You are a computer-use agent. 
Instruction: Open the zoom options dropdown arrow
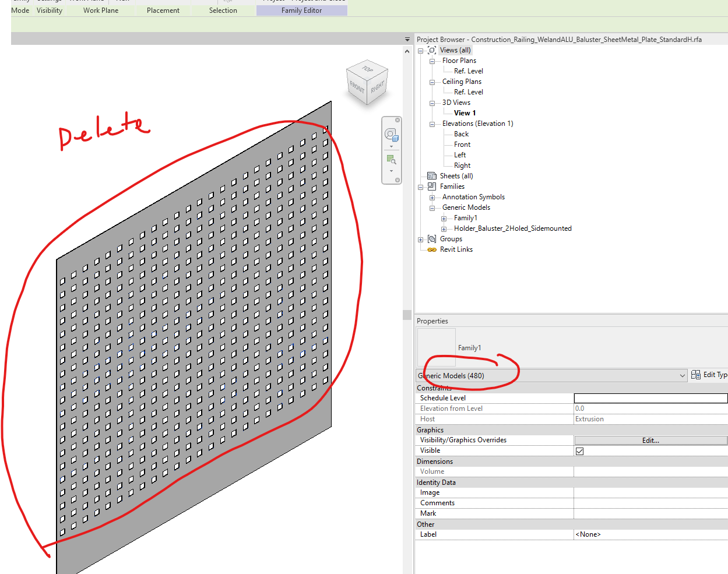click(391, 171)
